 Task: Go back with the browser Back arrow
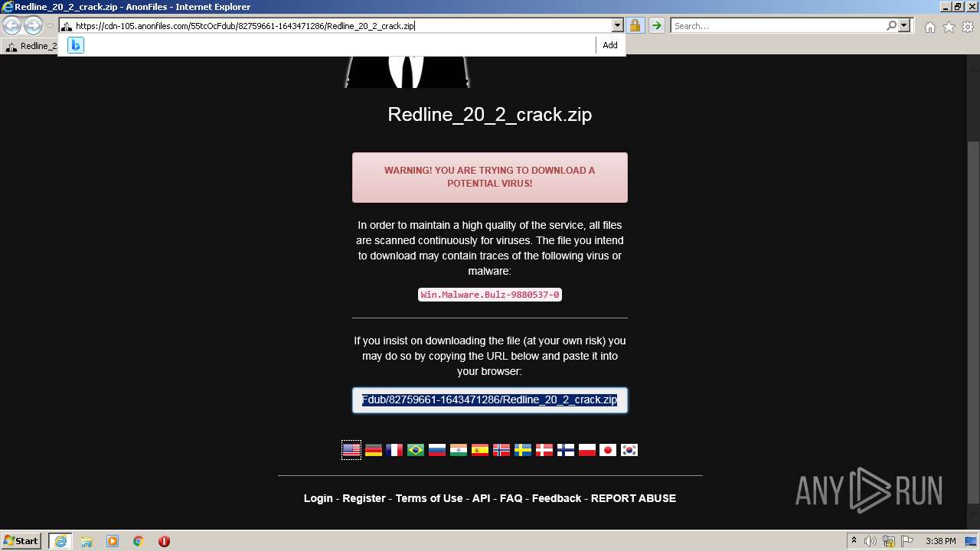click(12, 26)
